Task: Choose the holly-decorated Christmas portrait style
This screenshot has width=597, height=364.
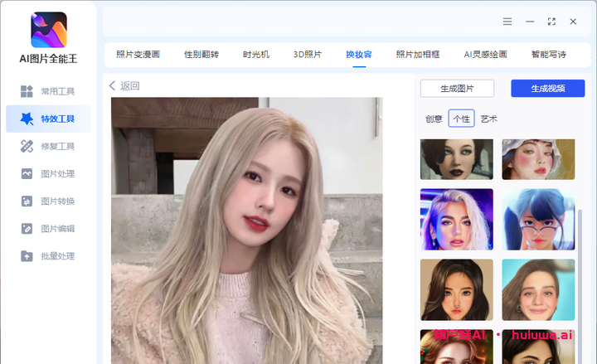Action: (457, 347)
